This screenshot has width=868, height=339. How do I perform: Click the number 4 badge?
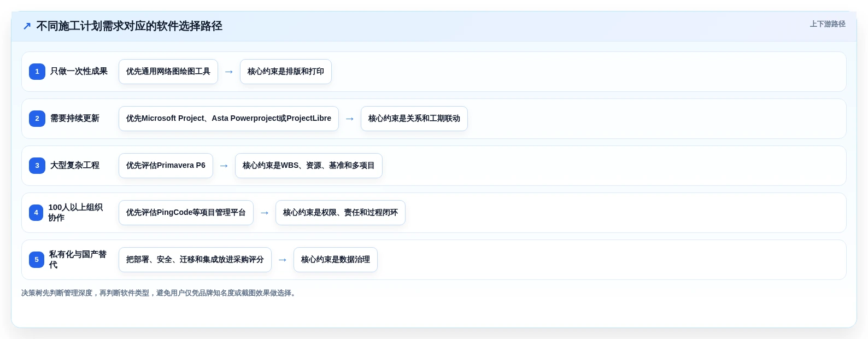pyautogui.click(x=36, y=213)
